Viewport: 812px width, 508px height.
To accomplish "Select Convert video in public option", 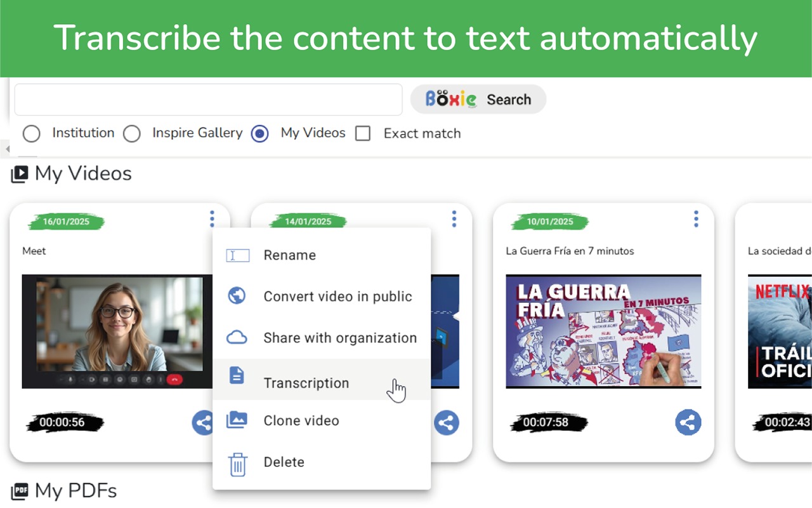I will click(337, 297).
